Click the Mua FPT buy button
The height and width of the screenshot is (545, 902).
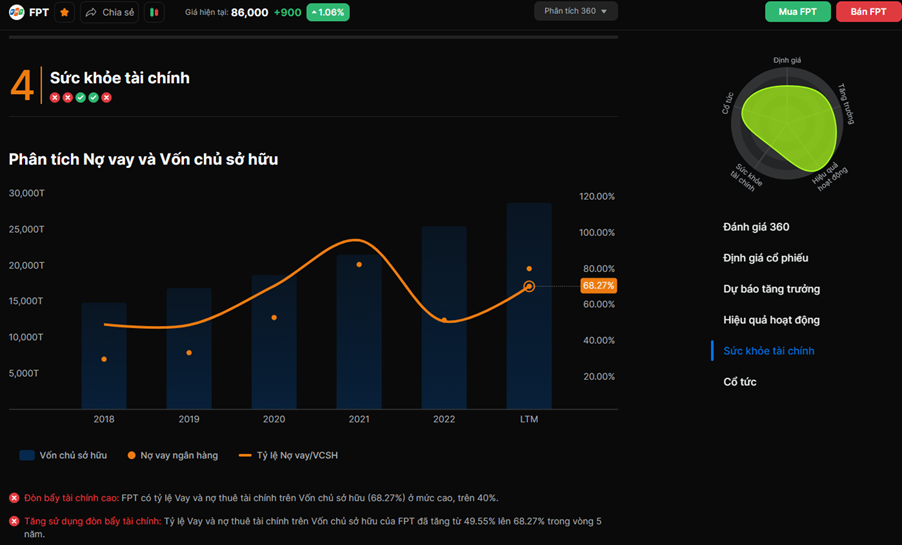click(797, 12)
